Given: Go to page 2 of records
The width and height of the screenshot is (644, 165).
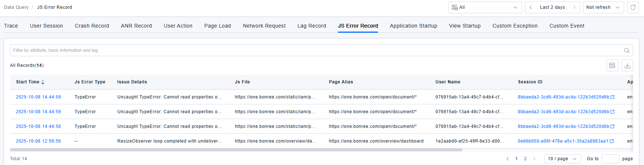Looking at the screenshot, I should pos(525,159).
